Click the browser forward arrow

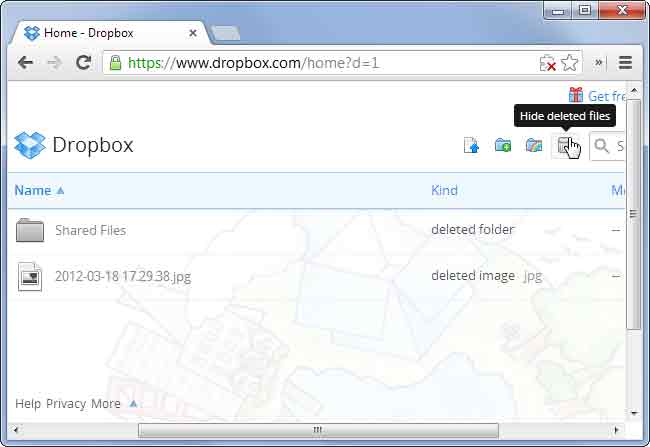tap(55, 63)
